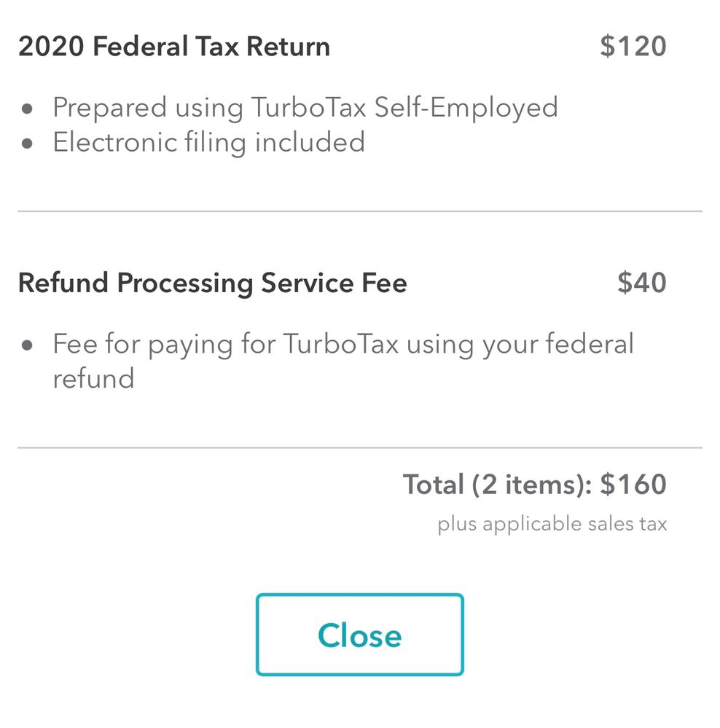Click the plus applicable sales tax note
The height and width of the screenshot is (728, 720).
click(552, 524)
